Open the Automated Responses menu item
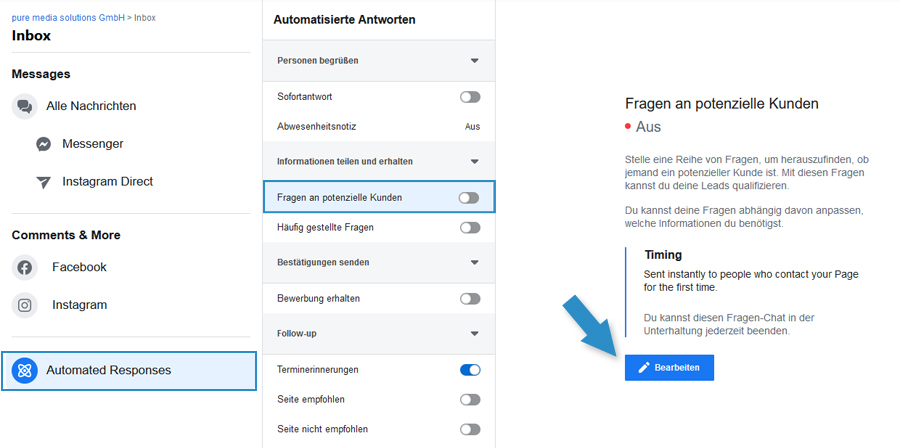 (129, 371)
